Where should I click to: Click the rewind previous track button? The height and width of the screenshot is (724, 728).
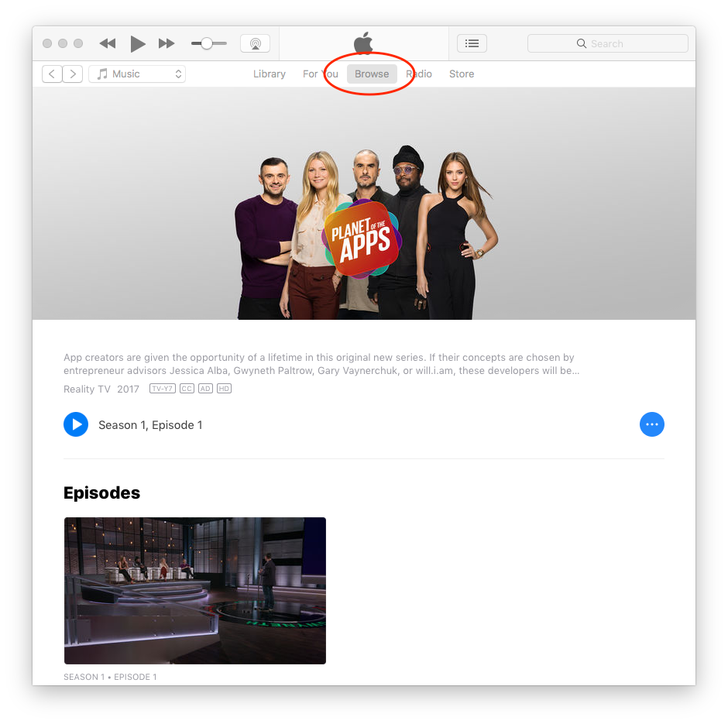click(108, 43)
